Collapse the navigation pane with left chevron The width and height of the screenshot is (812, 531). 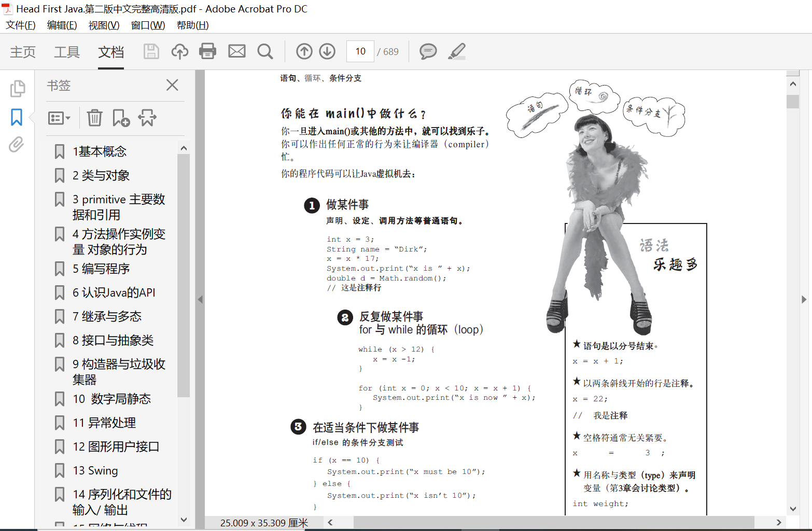click(x=201, y=299)
